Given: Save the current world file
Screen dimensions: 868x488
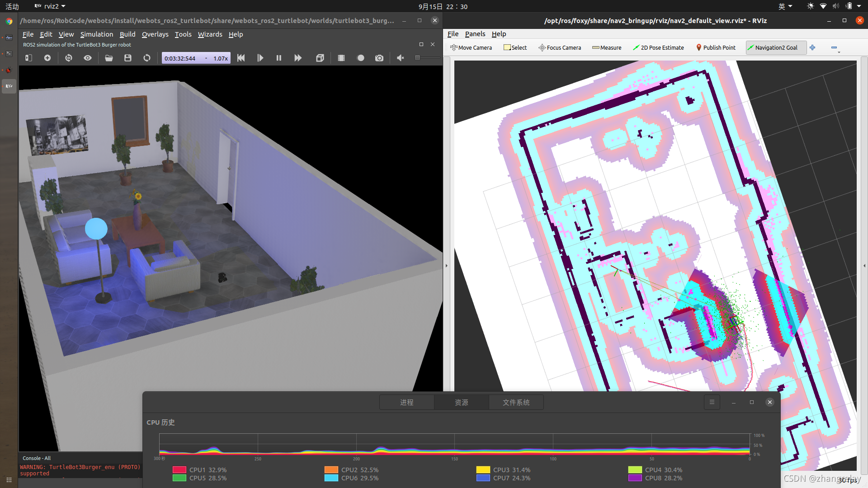Looking at the screenshot, I should [128, 58].
